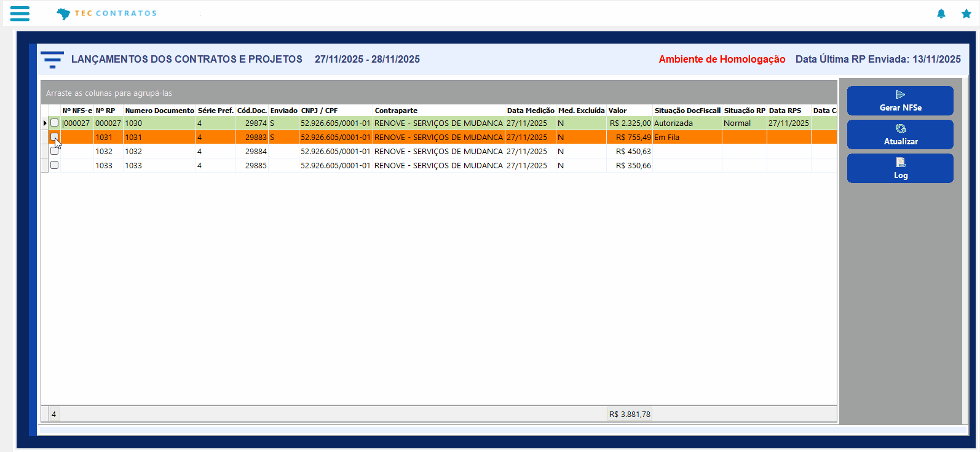Screen dimensions: 980x452
Task: Open the filter icon beside Lançamentos title
Action: coord(52,60)
